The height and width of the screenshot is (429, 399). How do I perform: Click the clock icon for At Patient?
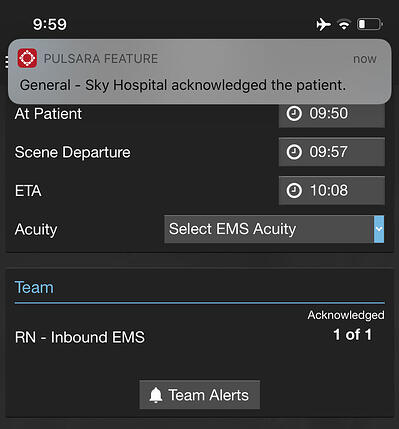(294, 114)
